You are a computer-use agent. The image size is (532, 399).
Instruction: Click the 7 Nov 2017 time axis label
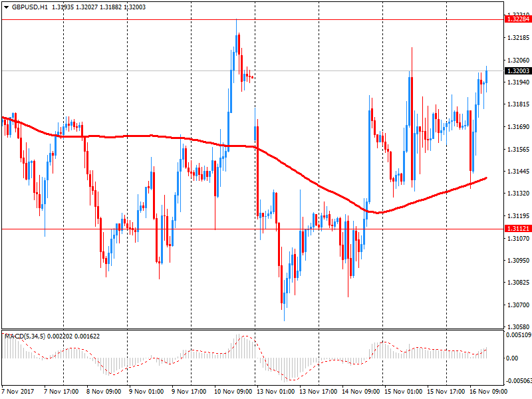coord(18,392)
